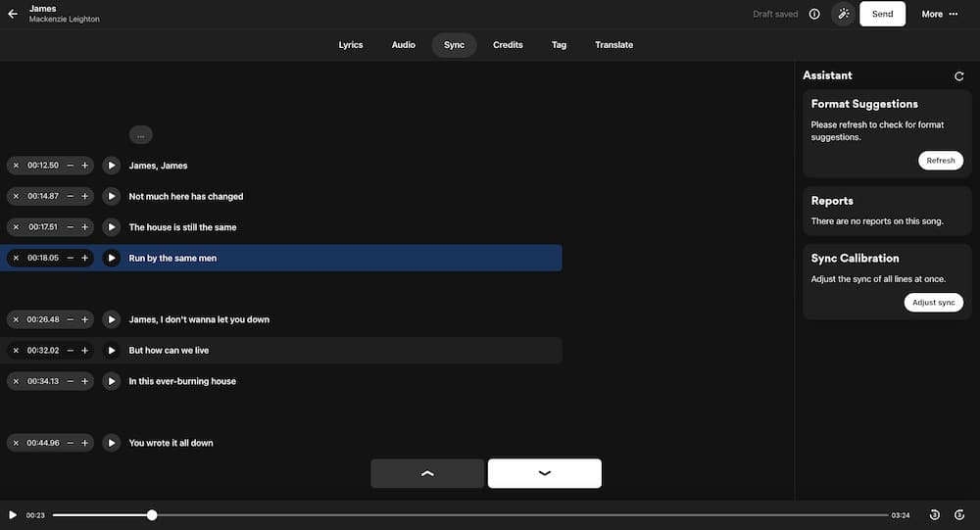Click the ellipsis pill above the lyrics
This screenshot has width=980, height=530.
140,135
